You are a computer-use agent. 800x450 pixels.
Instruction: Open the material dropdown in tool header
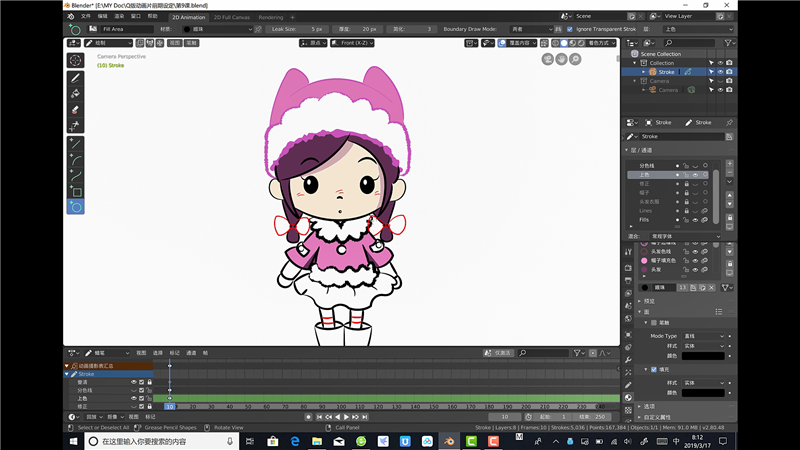click(217, 29)
